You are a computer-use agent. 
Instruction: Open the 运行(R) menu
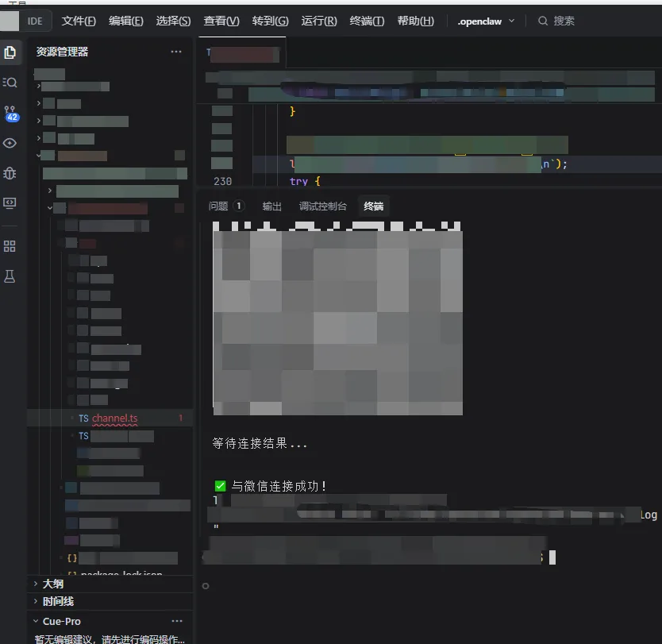(319, 21)
